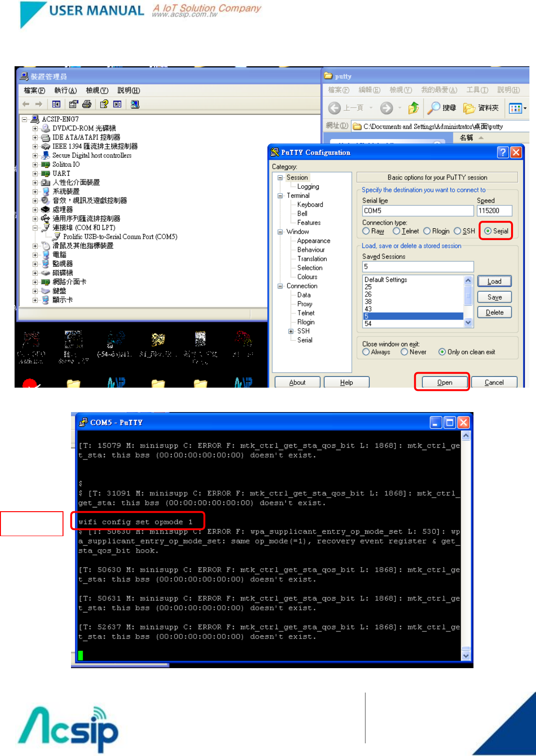Collapse the Window category in PuTTY tree

point(280,232)
